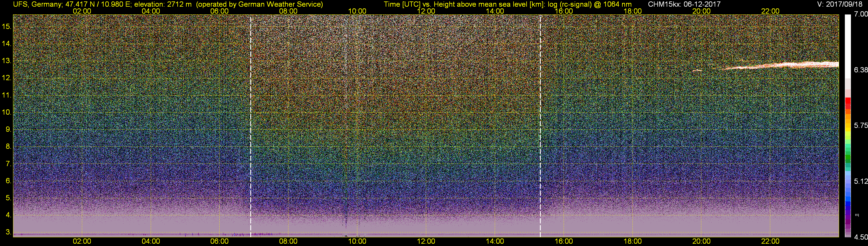Click the '6.' km height axis label
The height and width of the screenshot is (246, 868).
8,181
